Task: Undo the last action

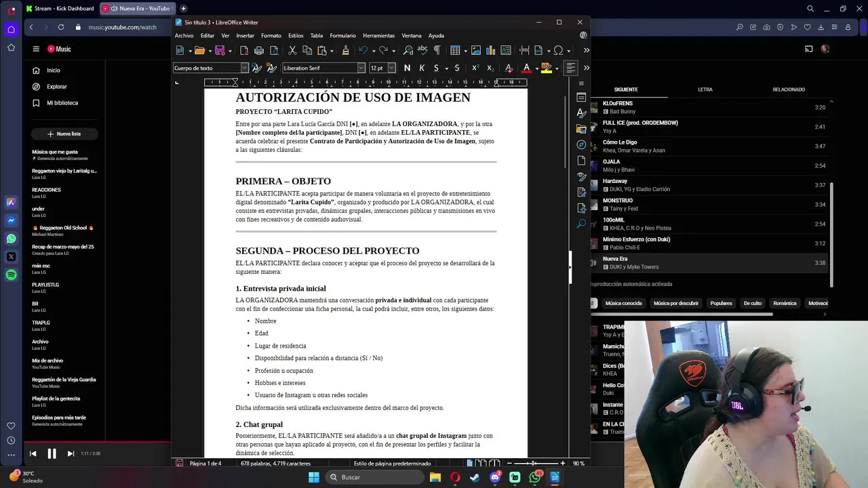Action: (363, 50)
